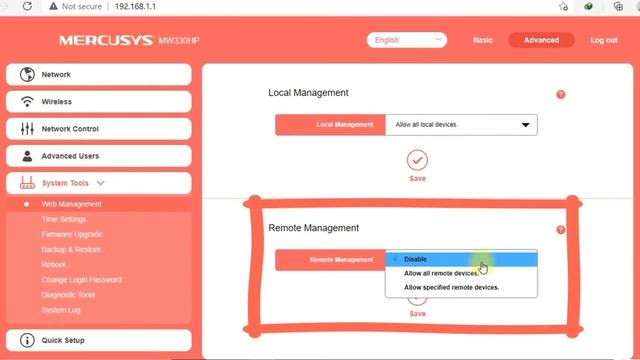640x360 pixels.
Task: Bookmark this page with the star icon
Action: 564,7
